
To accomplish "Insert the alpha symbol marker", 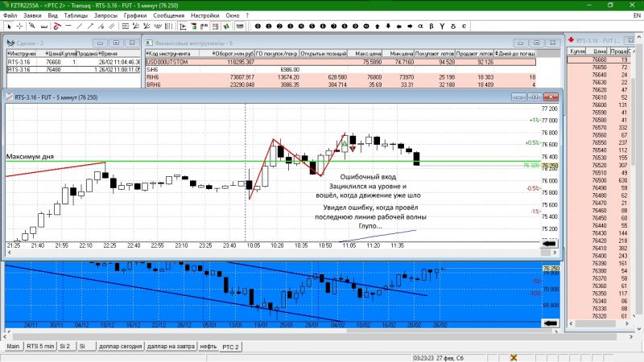I will point(420,27).
